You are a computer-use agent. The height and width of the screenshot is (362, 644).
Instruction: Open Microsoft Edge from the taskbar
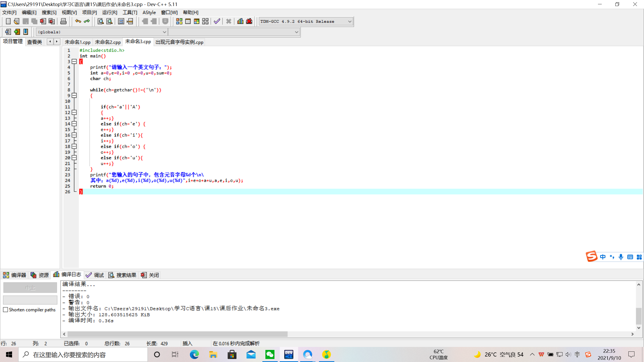(194, 355)
